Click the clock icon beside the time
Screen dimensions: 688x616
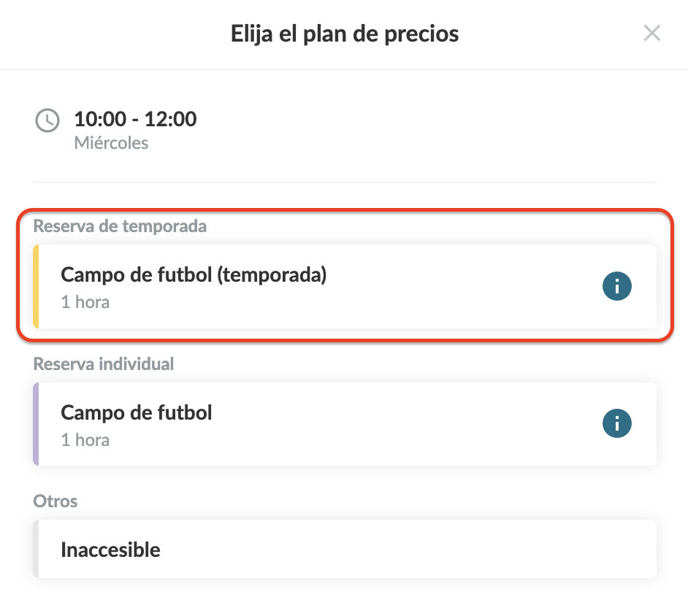pos(47,120)
